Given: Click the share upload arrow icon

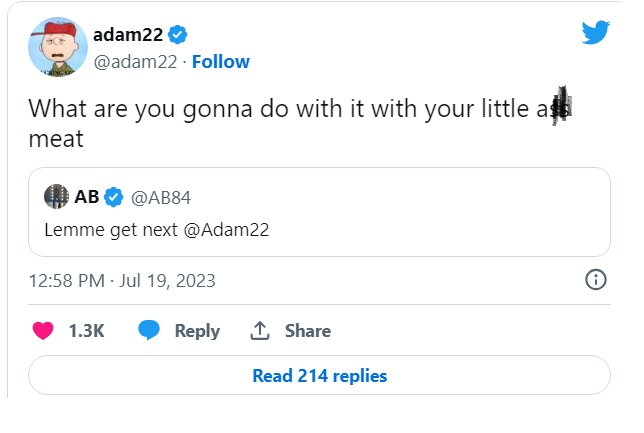Looking at the screenshot, I should 259,331.
